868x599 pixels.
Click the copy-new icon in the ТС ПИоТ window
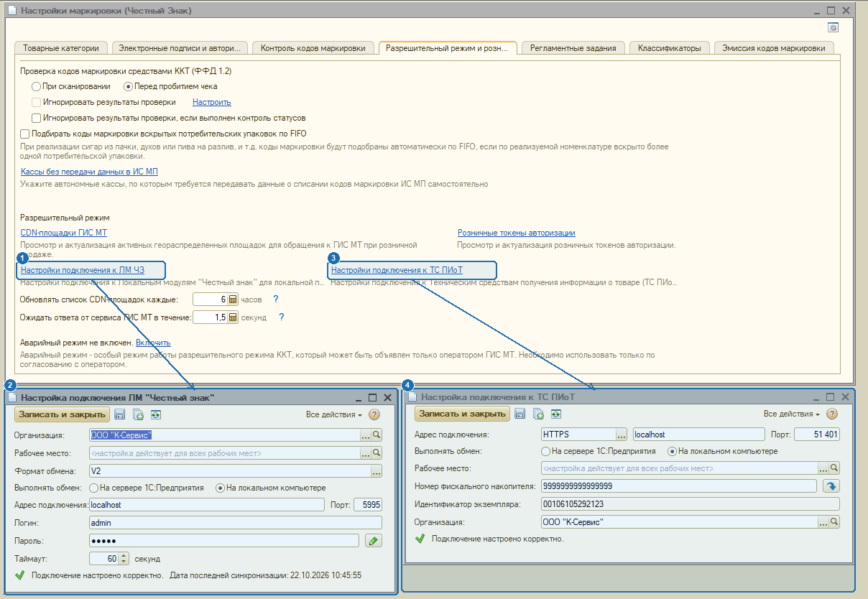click(x=538, y=414)
